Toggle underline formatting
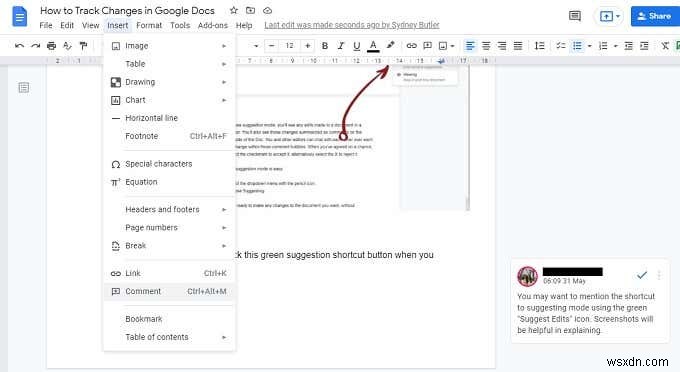 coord(356,46)
